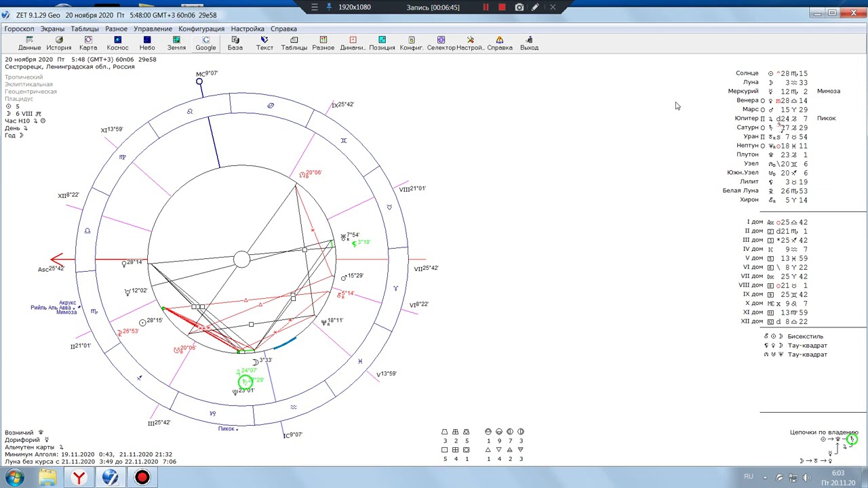Viewport: 868px width, 488px height.
Task: Switch to the ZET taskbar icon
Action: pyautogui.click(x=111, y=477)
